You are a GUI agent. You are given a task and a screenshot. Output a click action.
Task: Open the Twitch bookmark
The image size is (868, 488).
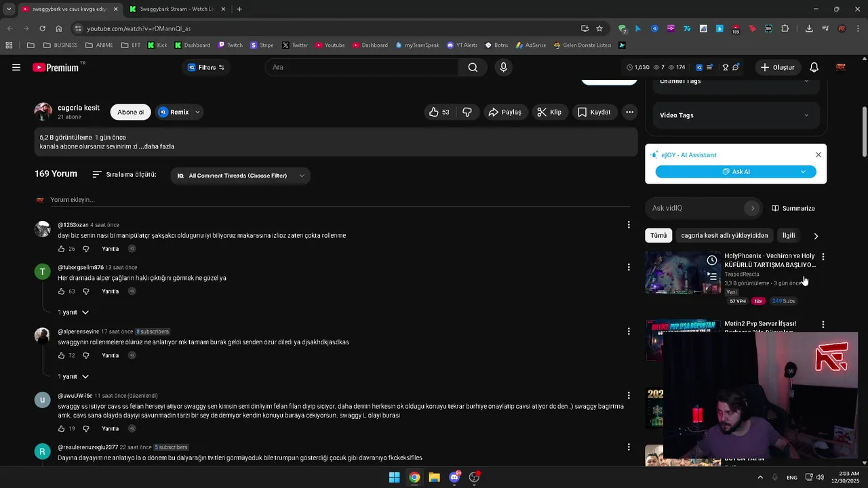coord(231,45)
